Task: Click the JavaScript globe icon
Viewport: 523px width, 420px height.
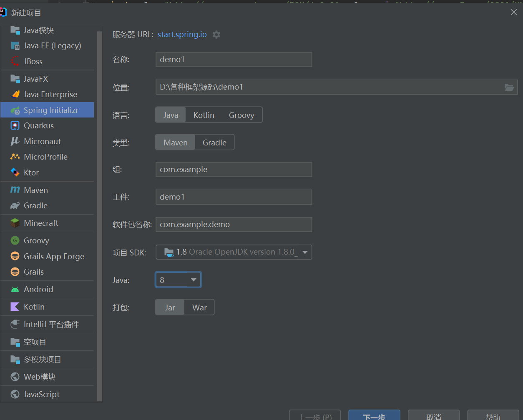Action: (15, 394)
